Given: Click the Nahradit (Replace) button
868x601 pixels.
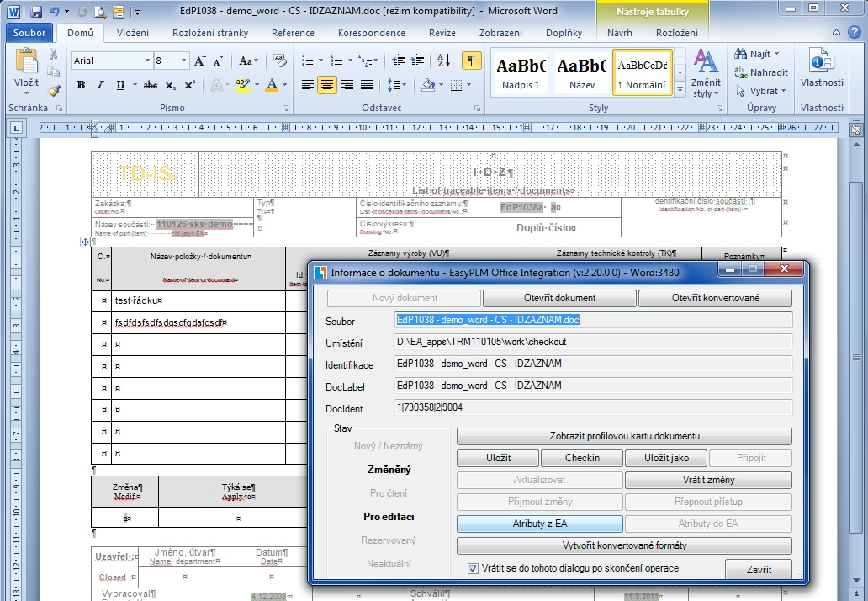Looking at the screenshot, I should coord(761,72).
